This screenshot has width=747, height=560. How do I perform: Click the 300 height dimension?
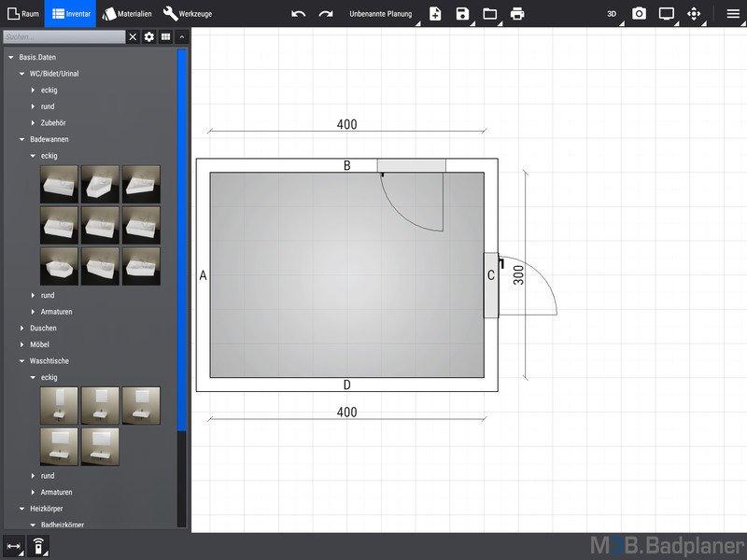click(x=518, y=275)
